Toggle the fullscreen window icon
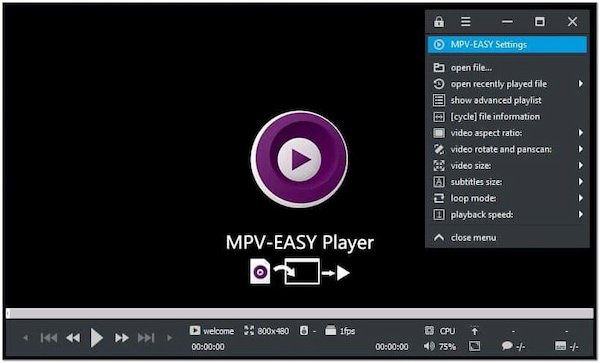Viewport: 600px width, 363px height. click(x=474, y=347)
